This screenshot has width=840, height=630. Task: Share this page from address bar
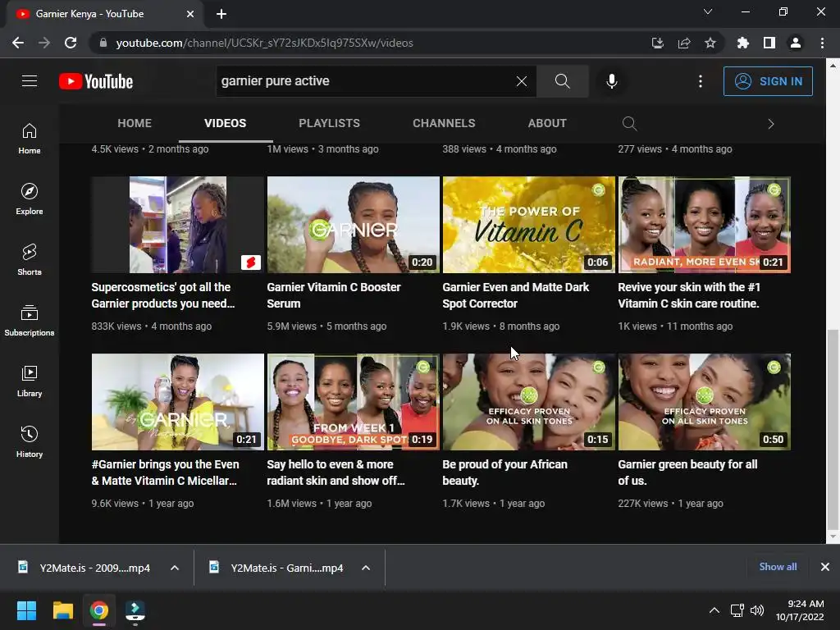click(x=684, y=43)
